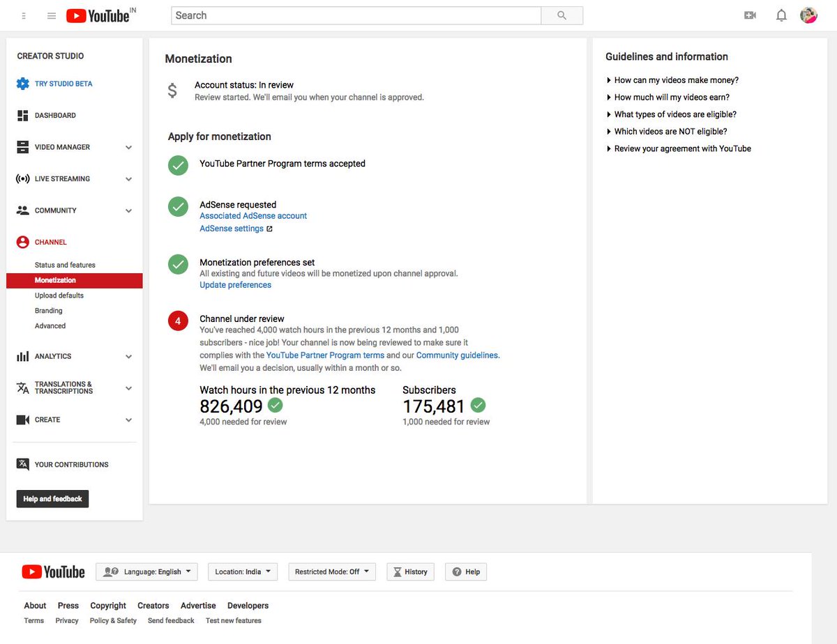Click green check next to 826,409

(276, 405)
